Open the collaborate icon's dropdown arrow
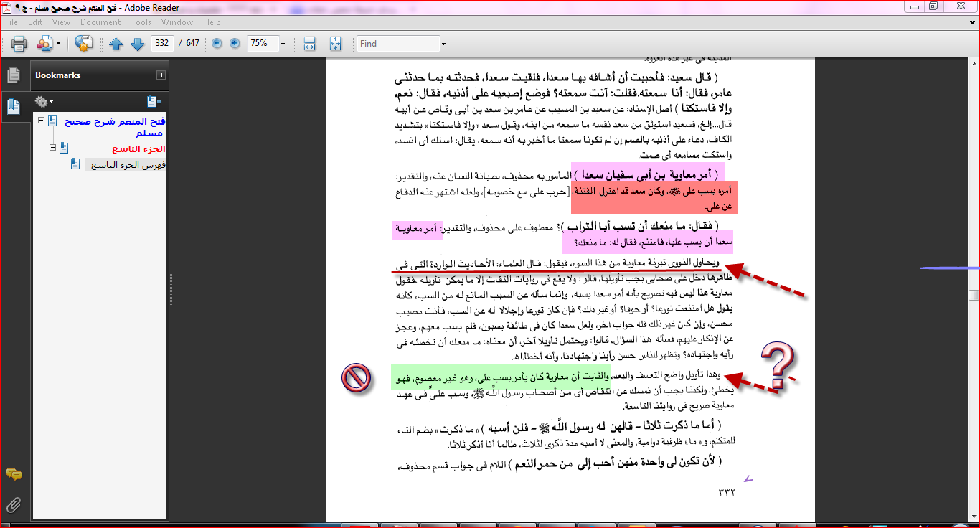The width and height of the screenshot is (980, 528). (x=58, y=44)
